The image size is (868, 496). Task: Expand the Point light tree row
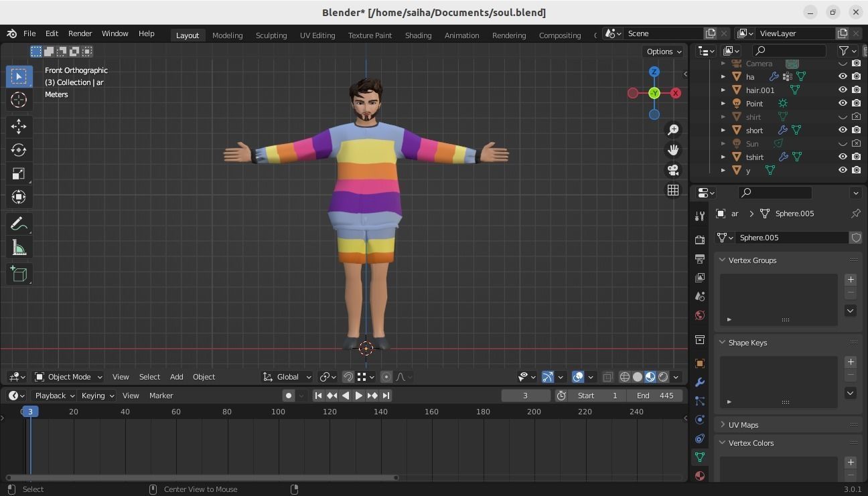tap(723, 103)
